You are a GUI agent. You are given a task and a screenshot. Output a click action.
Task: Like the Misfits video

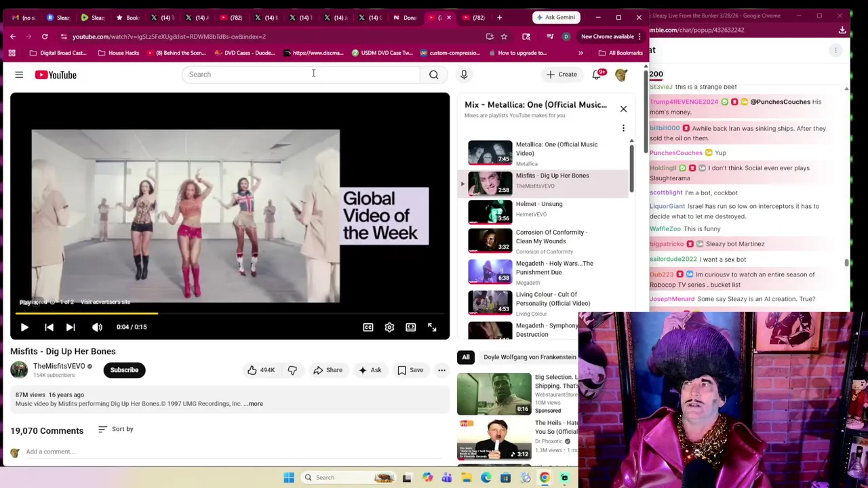point(261,370)
